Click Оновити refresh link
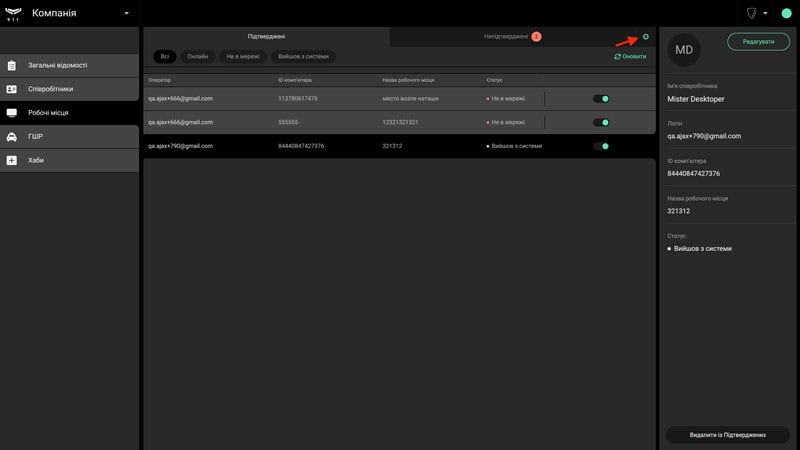 click(x=630, y=57)
